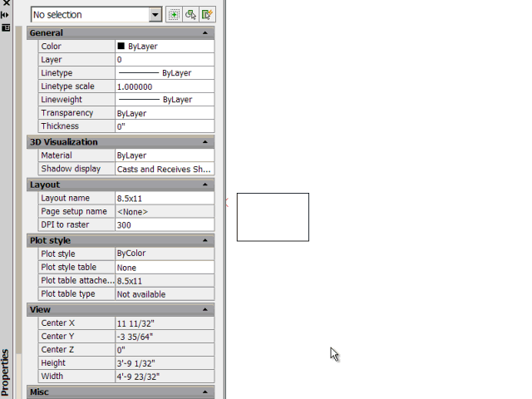Click the Linetype ByLayer value

pyautogui.click(x=165, y=73)
